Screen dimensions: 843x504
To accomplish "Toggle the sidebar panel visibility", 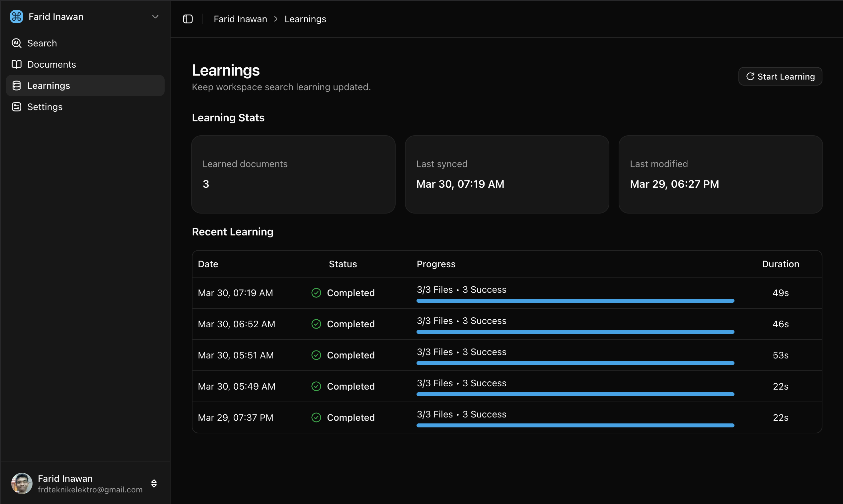I will pos(188,19).
